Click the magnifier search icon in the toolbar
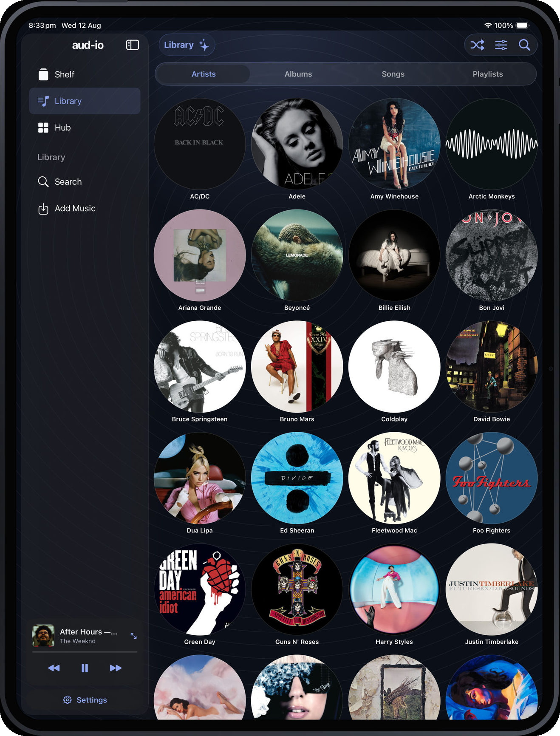 [x=524, y=45]
